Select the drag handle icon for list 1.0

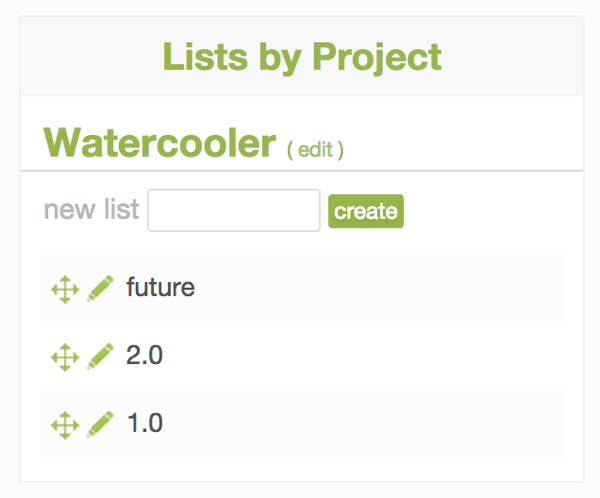pyautogui.click(x=64, y=424)
